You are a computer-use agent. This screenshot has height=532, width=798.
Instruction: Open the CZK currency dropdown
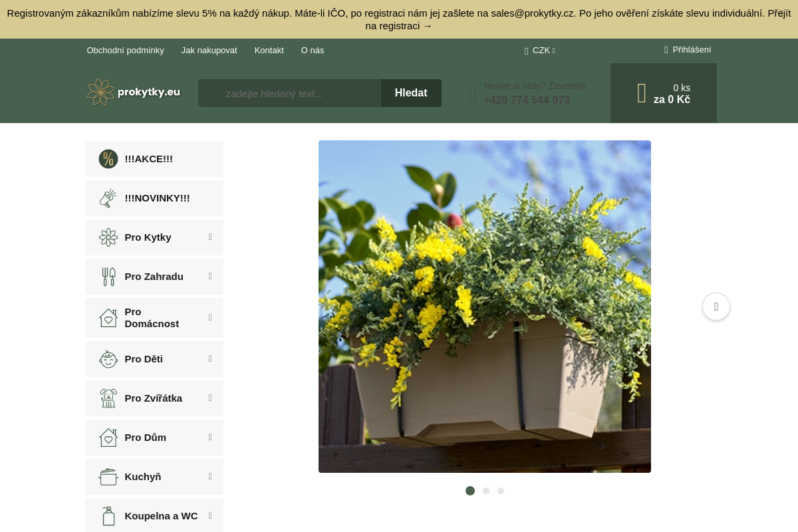point(541,51)
